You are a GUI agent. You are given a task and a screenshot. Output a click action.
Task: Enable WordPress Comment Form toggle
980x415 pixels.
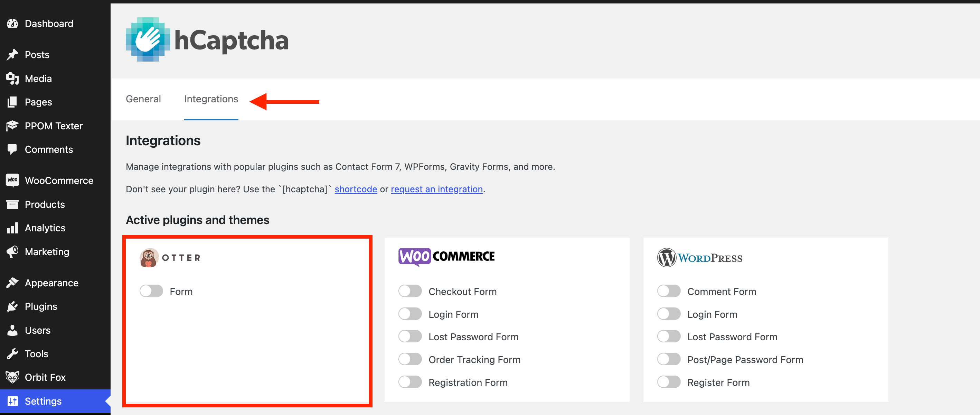pos(668,291)
